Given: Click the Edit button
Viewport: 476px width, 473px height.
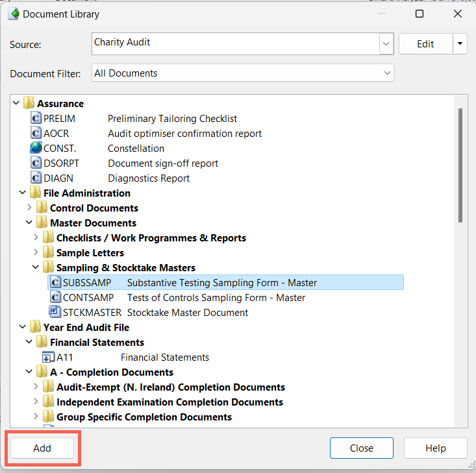Looking at the screenshot, I should click(x=425, y=43).
